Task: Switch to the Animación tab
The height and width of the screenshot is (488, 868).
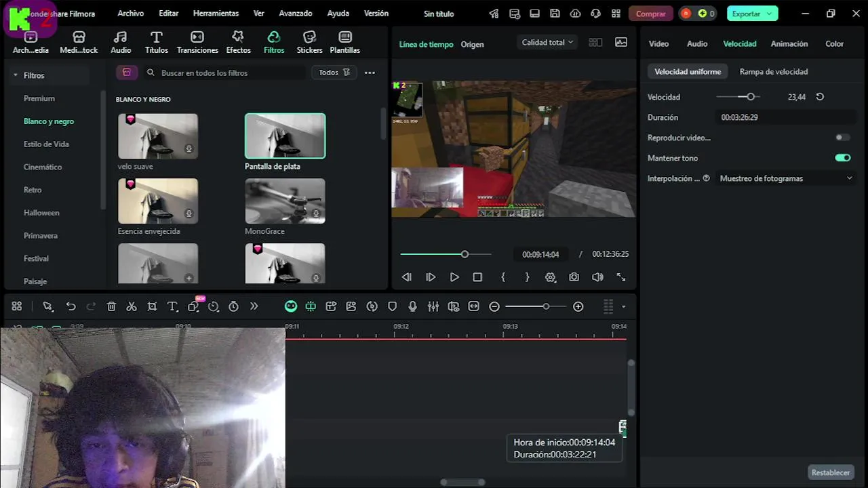Action: [x=789, y=43]
